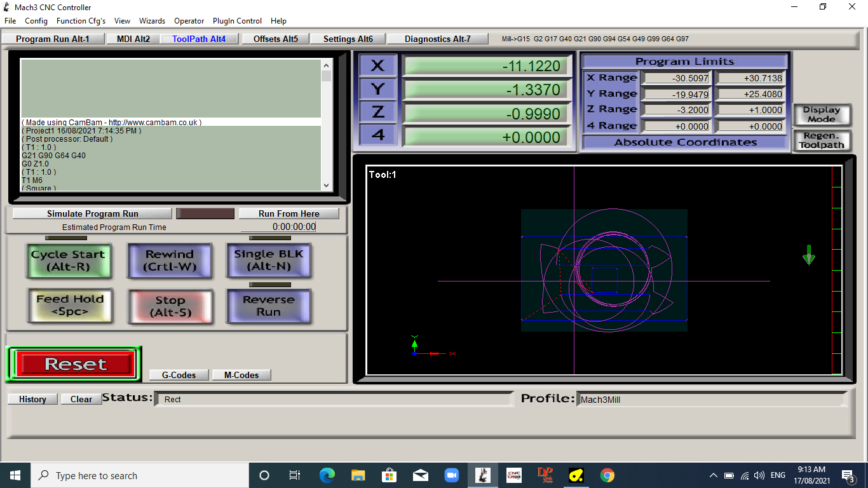Toggle the Display Mode button
The height and width of the screenshot is (488, 868).
pos(821,114)
